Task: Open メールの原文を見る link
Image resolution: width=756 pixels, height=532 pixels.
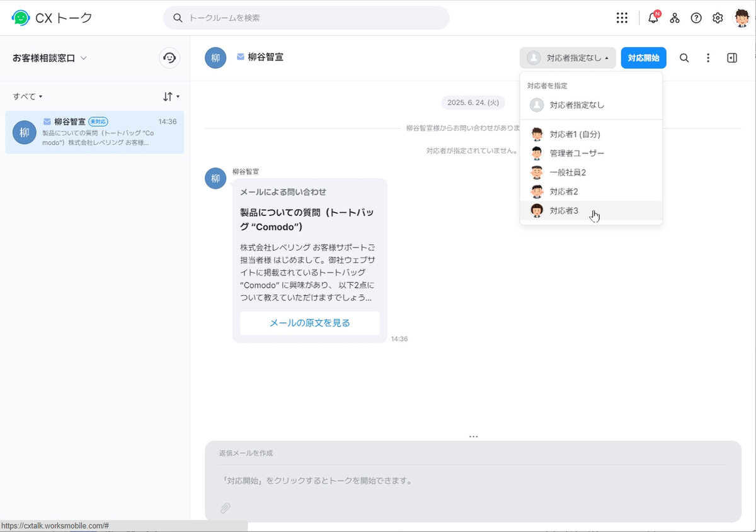Action: (310, 323)
